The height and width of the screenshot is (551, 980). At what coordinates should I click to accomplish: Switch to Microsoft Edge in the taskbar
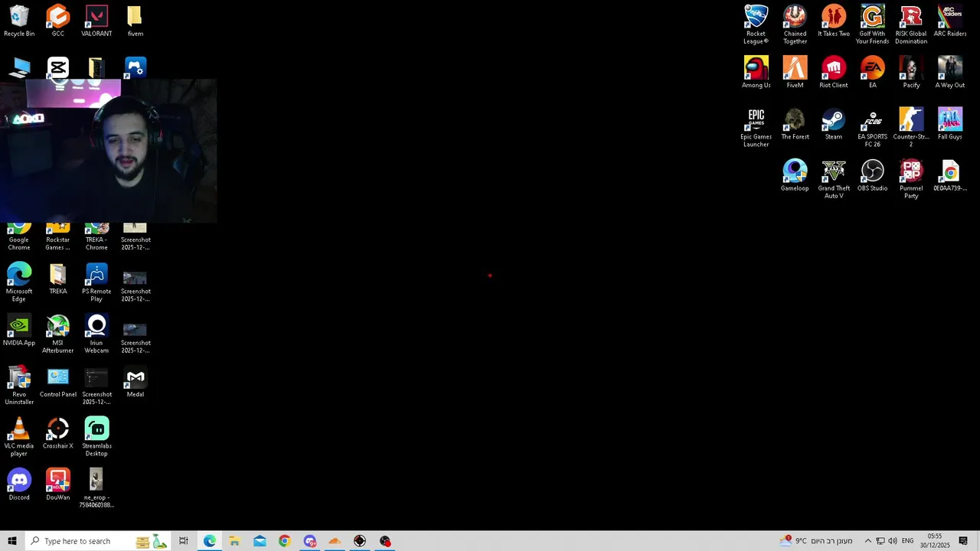210,541
